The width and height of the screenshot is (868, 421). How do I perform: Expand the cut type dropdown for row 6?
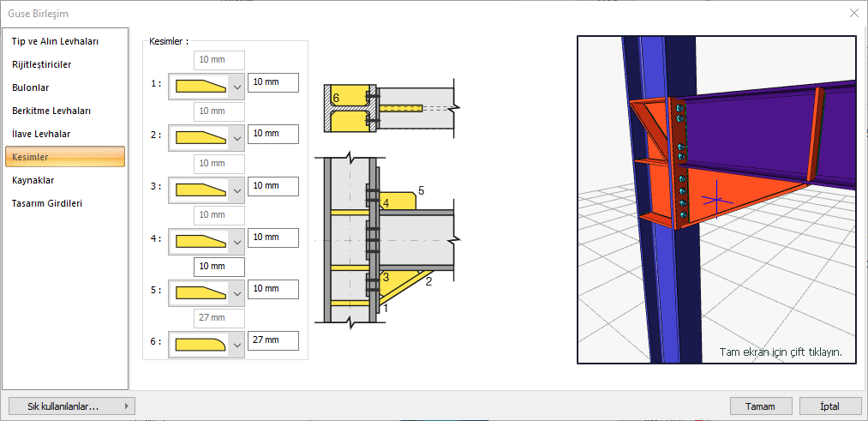(237, 345)
